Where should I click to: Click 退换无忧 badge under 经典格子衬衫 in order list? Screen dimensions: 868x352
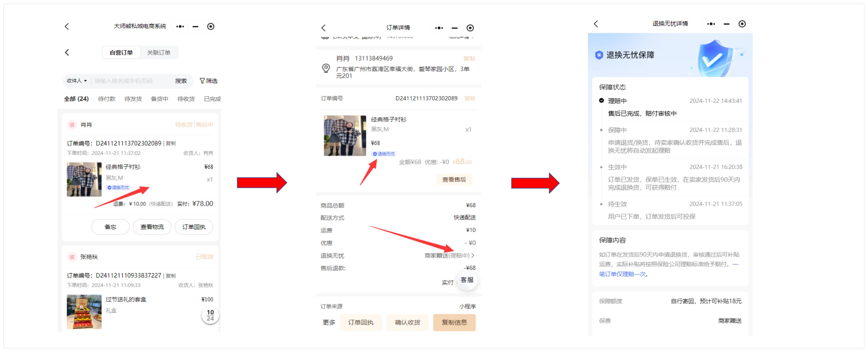(118, 188)
